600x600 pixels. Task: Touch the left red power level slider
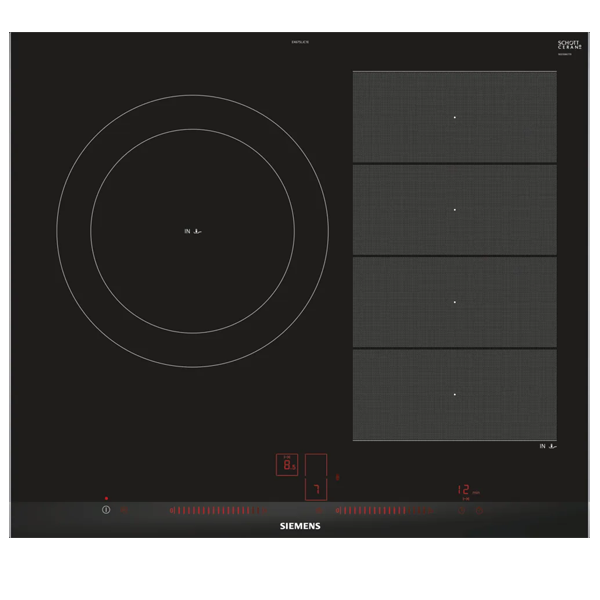[212, 510]
